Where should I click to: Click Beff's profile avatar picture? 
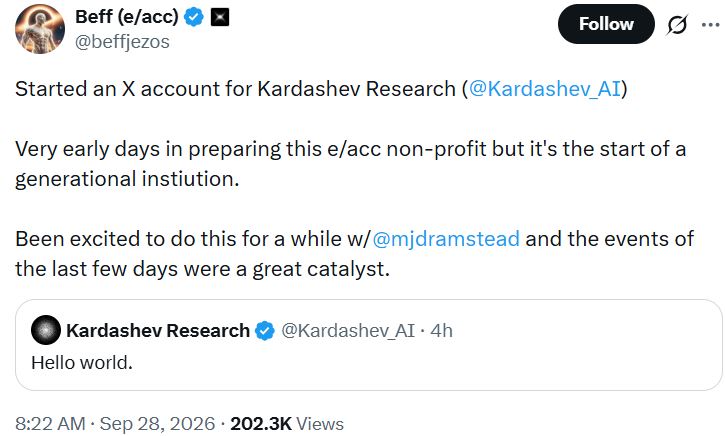(40, 30)
